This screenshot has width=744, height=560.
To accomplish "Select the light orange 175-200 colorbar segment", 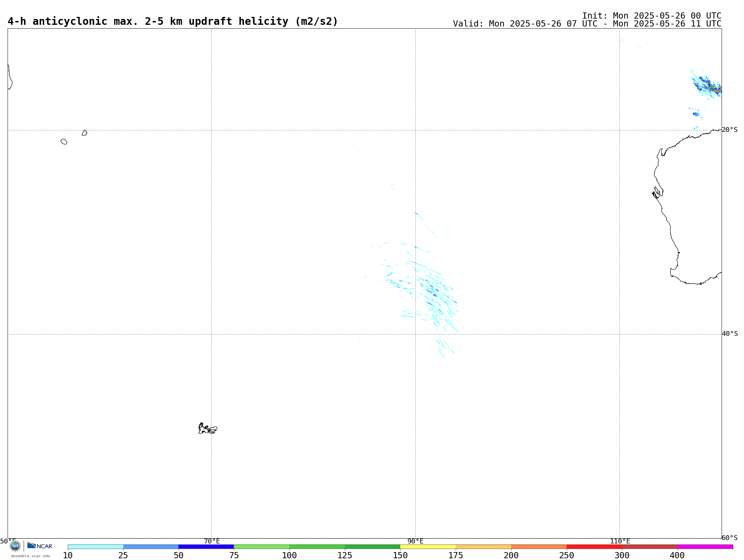I will (484, 547).
